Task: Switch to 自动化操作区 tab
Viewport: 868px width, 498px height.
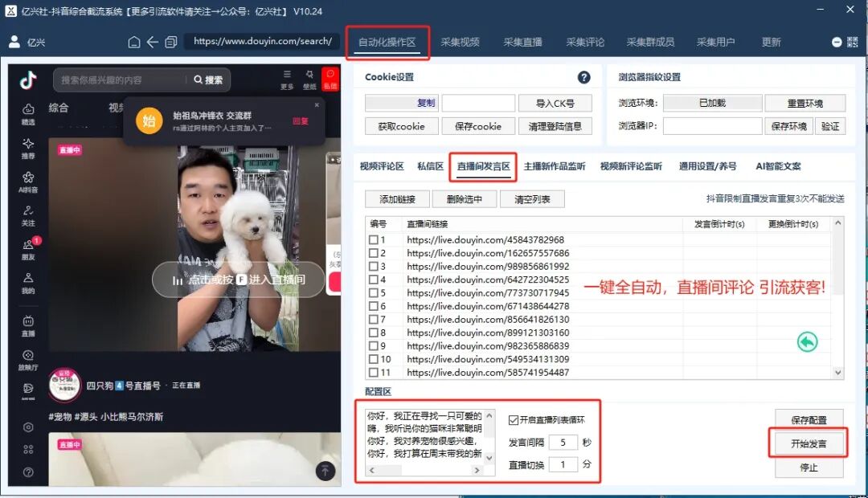Action: tap(387, 42)
